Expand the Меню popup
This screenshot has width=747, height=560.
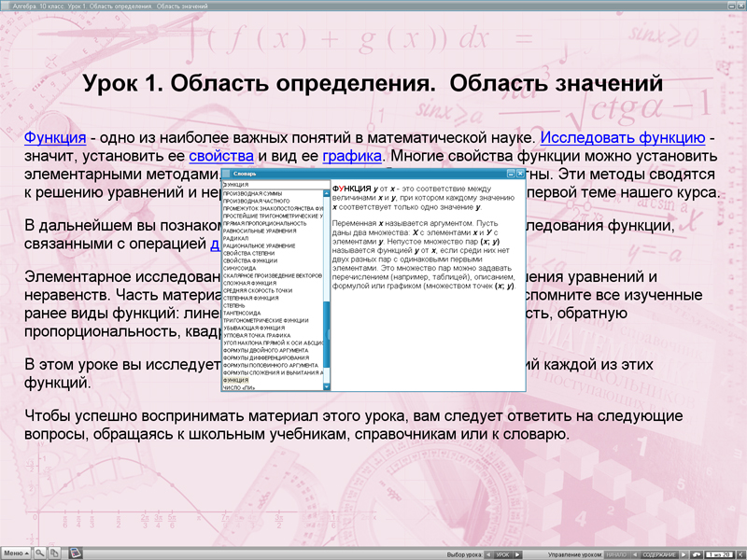click(17, 552)
